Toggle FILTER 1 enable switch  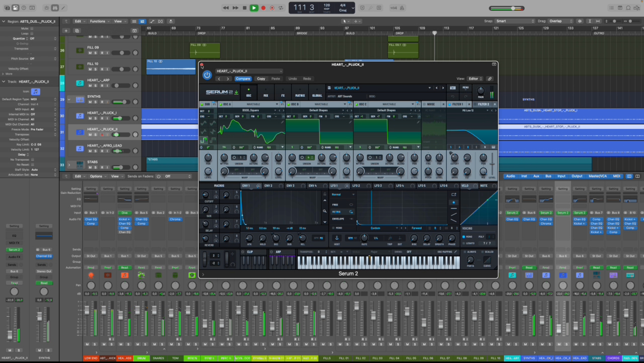point(450,104)
